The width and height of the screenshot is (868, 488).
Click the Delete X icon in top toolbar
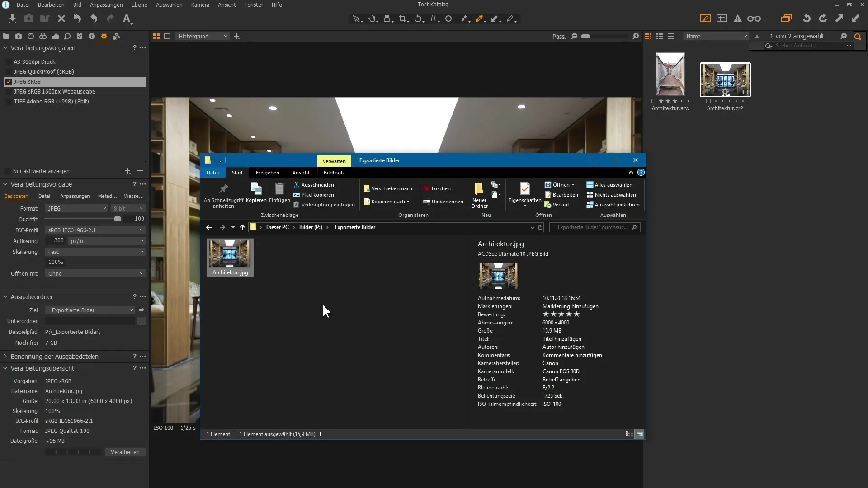click(x=61, y=19)
